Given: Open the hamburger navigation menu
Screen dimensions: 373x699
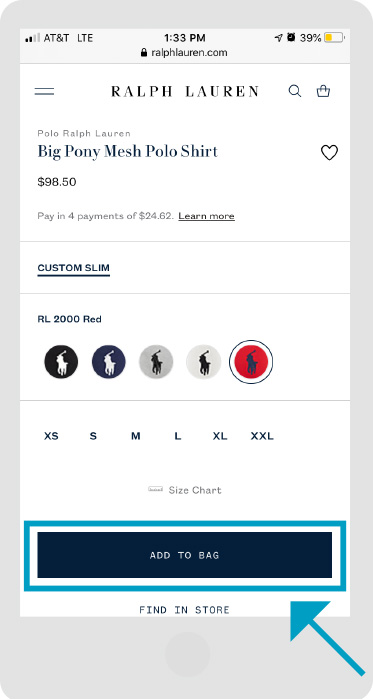Looking at the screenshot, I should [x=45, y=91].
